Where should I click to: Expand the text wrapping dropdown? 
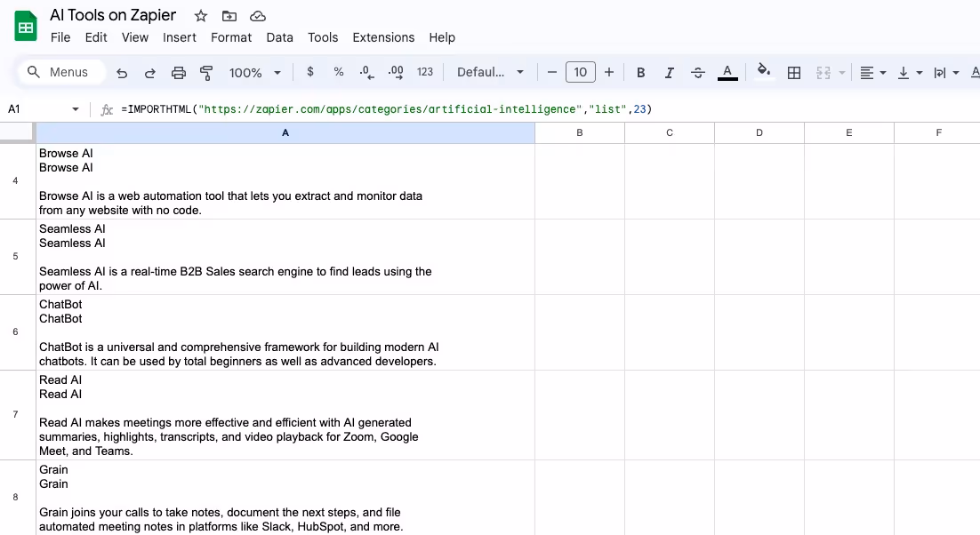956,73
